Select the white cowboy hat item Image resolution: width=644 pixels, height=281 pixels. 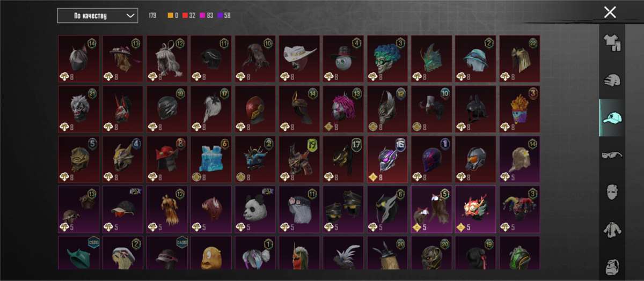click(299, 58)
